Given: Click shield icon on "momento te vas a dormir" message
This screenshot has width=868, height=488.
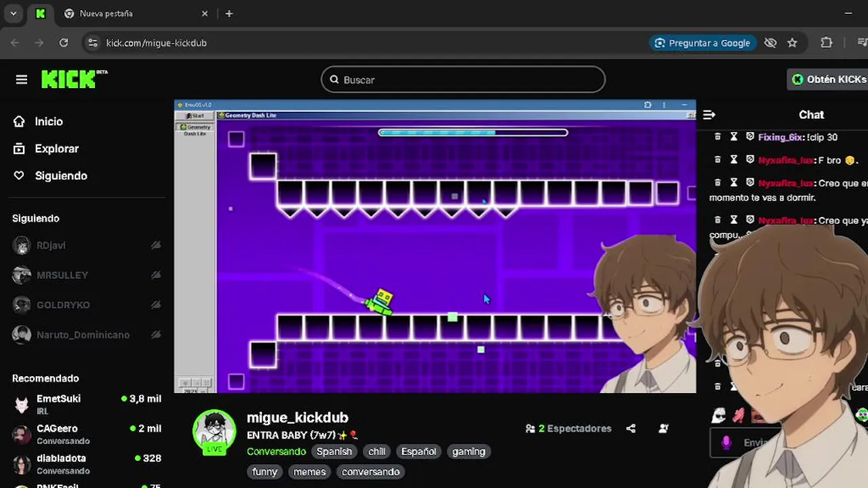Looking at the screenshot, I should click(750, 182).
